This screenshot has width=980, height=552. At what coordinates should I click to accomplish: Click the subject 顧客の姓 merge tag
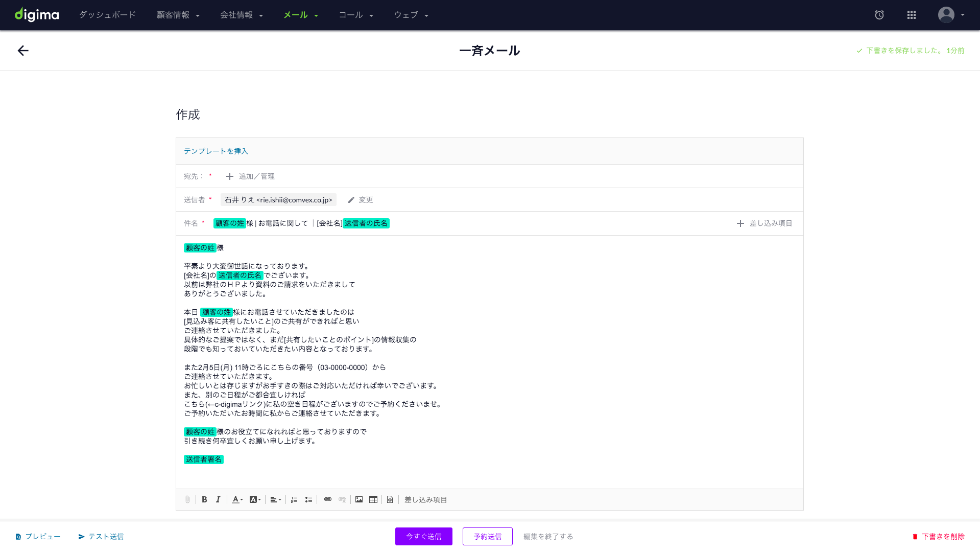[230, 223]
